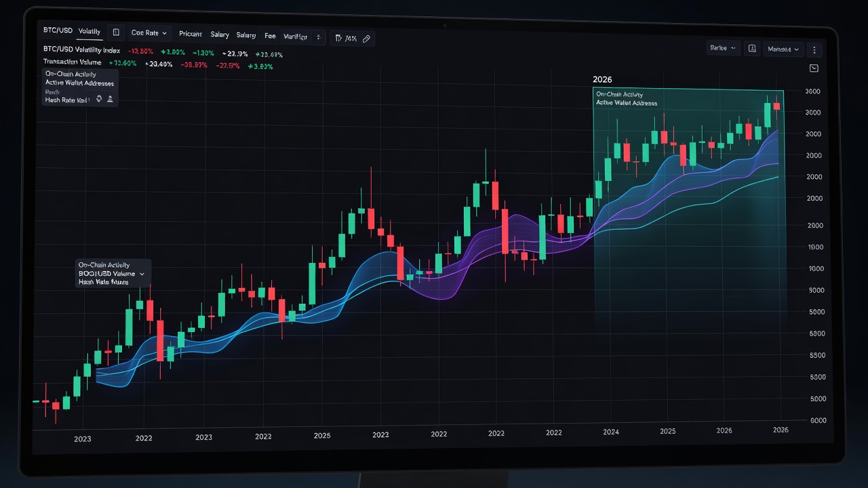The height and width of the screenshot is (488, 868).
Task: Toggle the panel layout icon next to Volatility
Action: click(x=116, y=32)
